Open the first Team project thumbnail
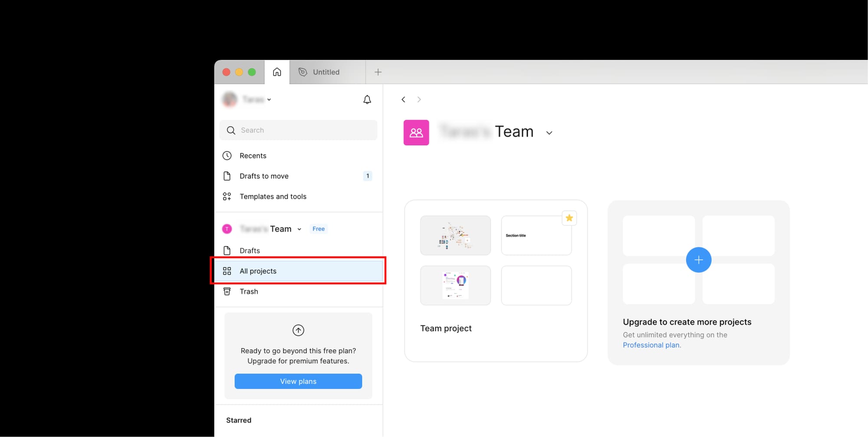 point(455,235)
